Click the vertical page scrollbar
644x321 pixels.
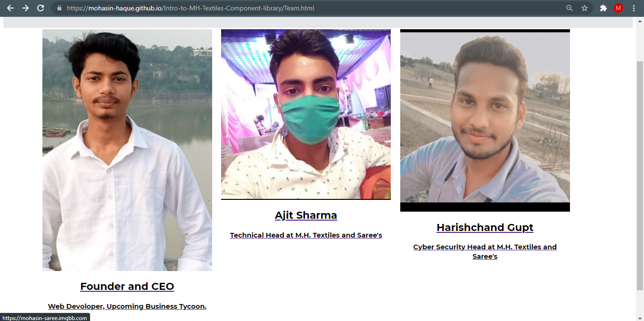[640, 175]
